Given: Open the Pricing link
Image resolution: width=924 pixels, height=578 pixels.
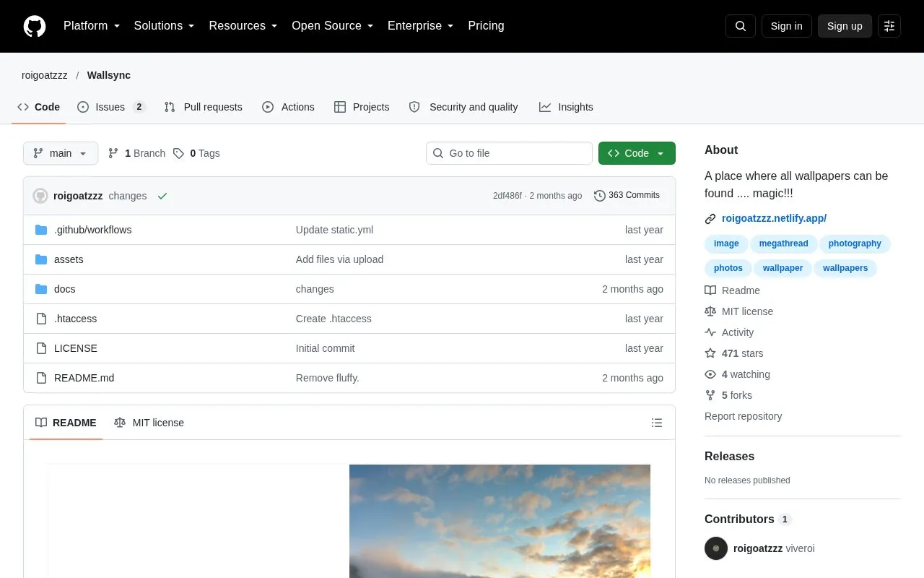Looking at the screenshot, I should pyautogui.click(x=486, y=26).
